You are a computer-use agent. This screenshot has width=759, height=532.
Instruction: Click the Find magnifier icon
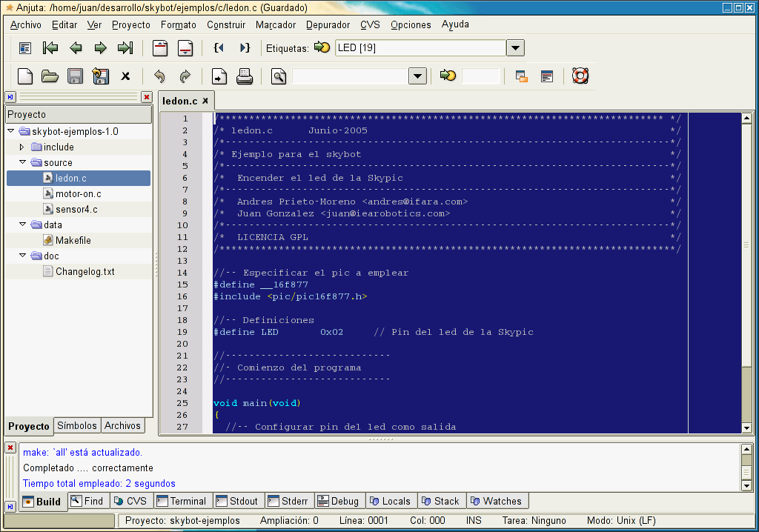pos(279,76)
